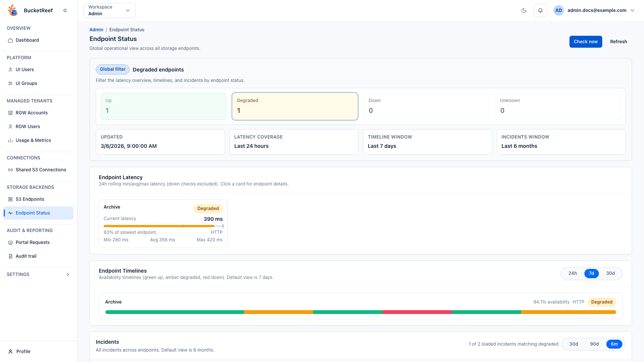644x362 pixels.
Task: Click the Last 6 months incidents window
Action: click(519, 146)
